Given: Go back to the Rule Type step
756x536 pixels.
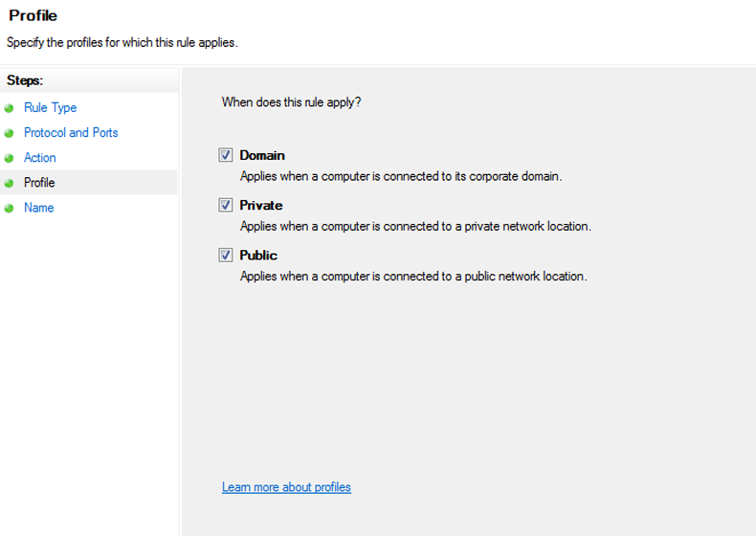Looking at the screenshot, I should 50,108.
